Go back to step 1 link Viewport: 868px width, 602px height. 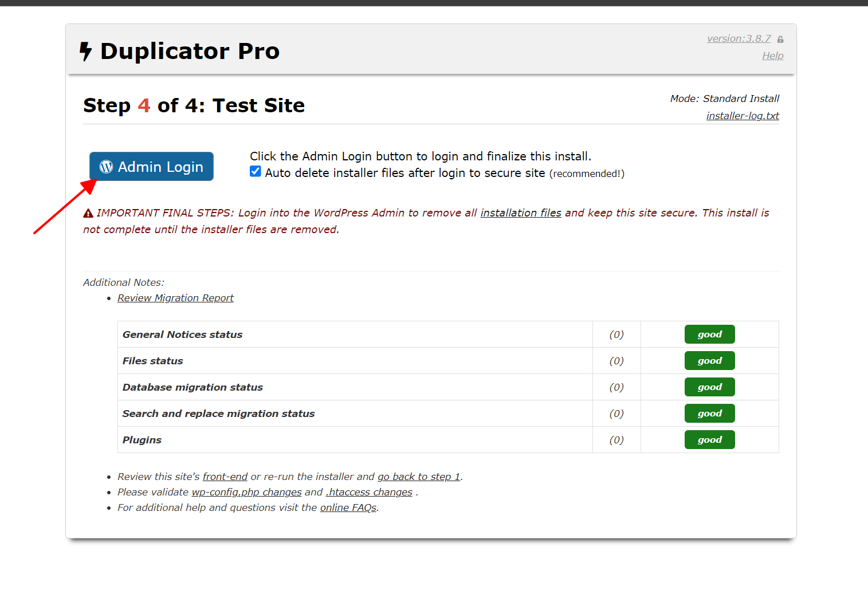click(418, 477)
